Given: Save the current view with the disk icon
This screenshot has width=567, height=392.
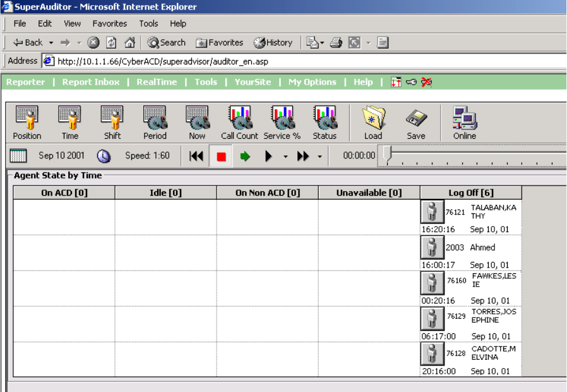Looking at the screenshot, I should coord(416,122).
